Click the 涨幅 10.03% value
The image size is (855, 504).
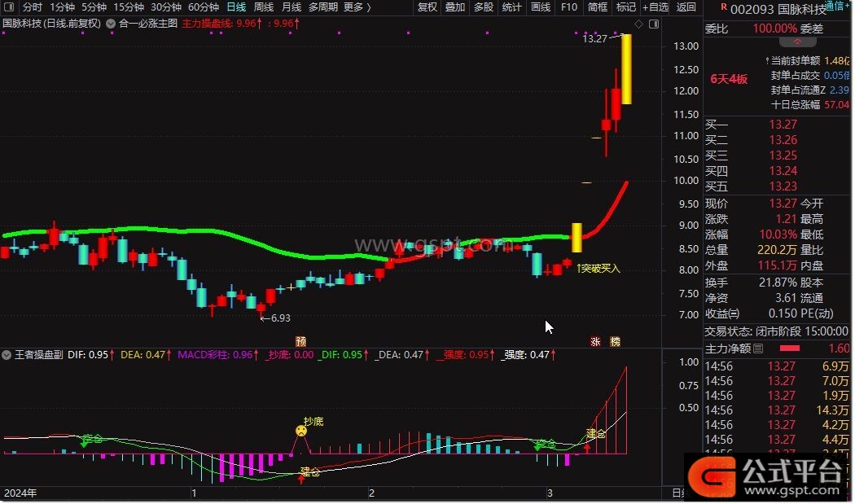(778, 234)
